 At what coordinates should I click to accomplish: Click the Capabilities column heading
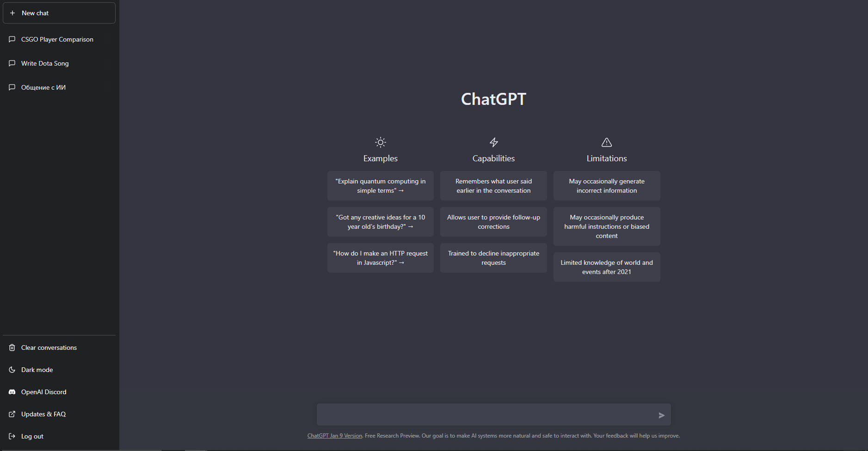[494, 158]
